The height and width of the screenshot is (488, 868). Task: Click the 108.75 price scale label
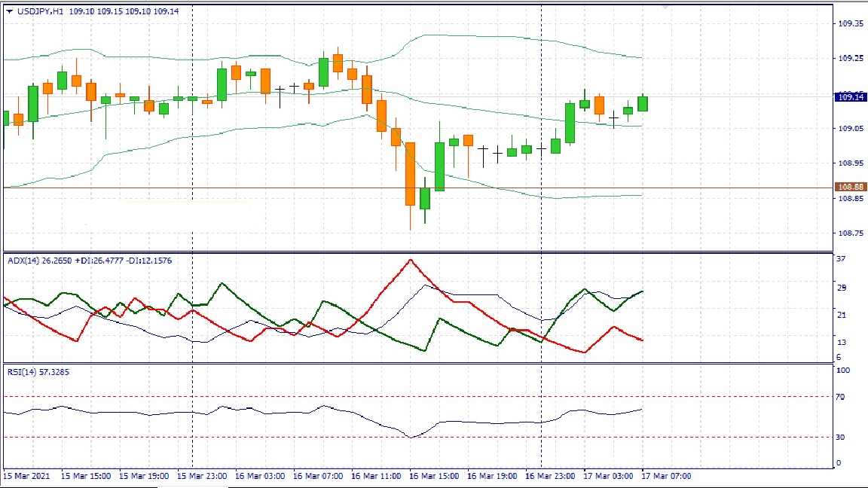click(851, 233)
